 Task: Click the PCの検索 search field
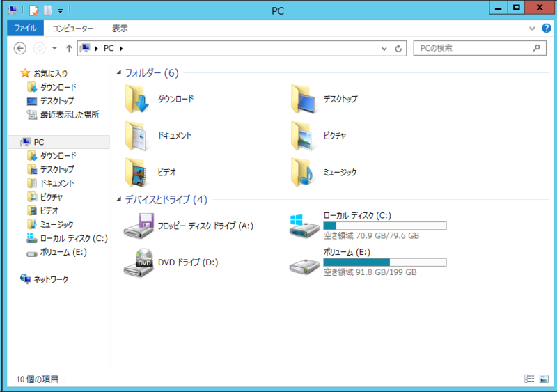472,49
